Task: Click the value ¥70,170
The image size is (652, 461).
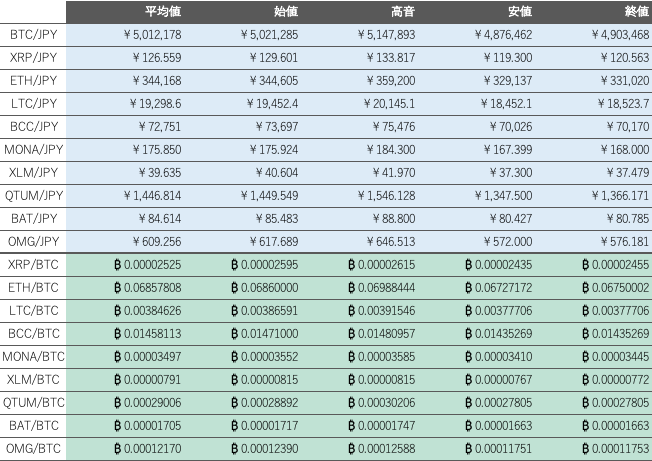Action: [x=628, y=126]
